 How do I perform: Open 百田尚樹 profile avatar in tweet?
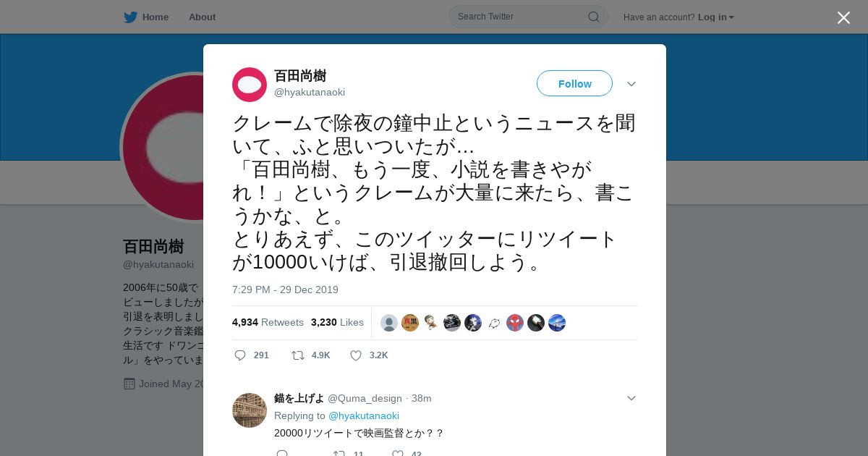pos(250,85)
